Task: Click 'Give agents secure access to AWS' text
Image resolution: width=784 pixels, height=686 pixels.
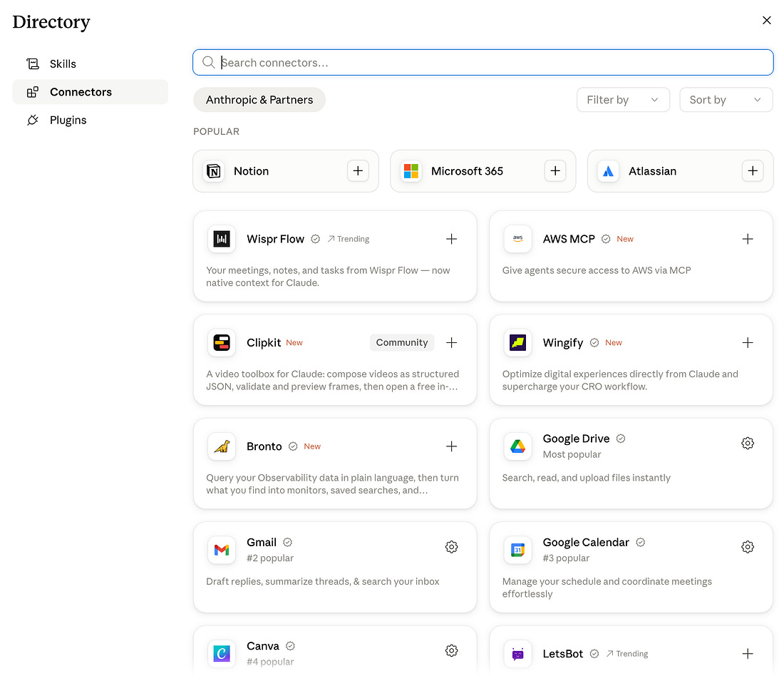Action: point(597,270)
